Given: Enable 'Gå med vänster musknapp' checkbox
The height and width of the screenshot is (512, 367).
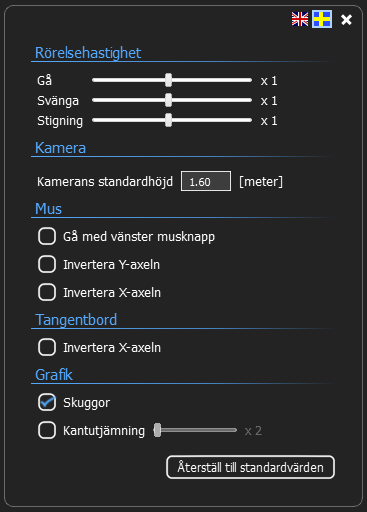Looking at the screenshot, I should pyautogui.click(x=47, y=236).
